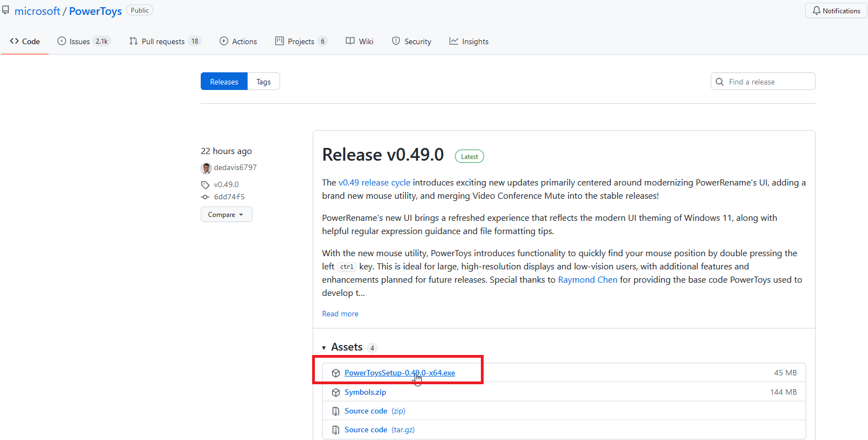Click the bell icon in Notifications

click(816, 10)
